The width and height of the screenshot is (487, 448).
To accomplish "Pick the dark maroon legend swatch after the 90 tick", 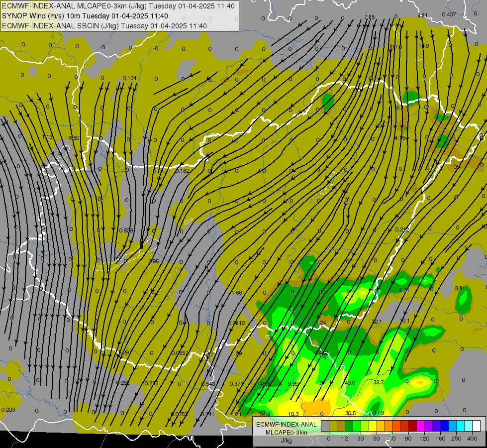I will [413, 426].
